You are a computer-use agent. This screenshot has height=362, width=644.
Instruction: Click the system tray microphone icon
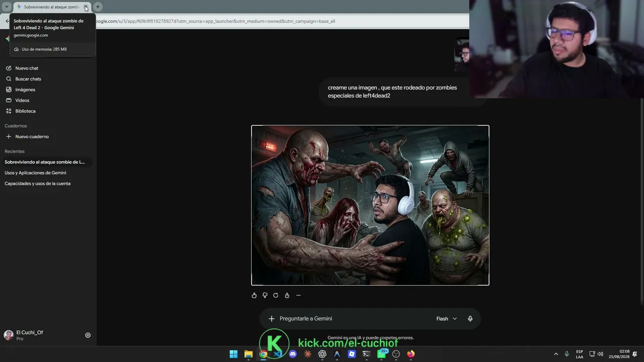coord(567,354)
